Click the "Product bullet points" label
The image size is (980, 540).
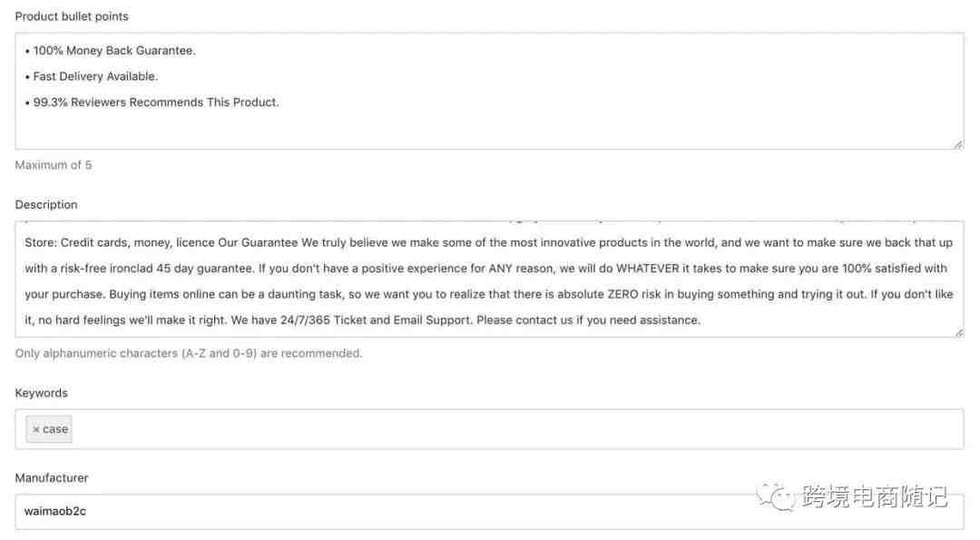coord(72,16)
